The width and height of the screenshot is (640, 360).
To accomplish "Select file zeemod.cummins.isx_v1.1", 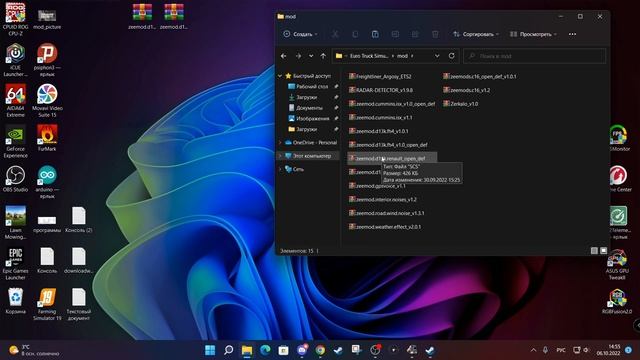I will click(380, 117).
